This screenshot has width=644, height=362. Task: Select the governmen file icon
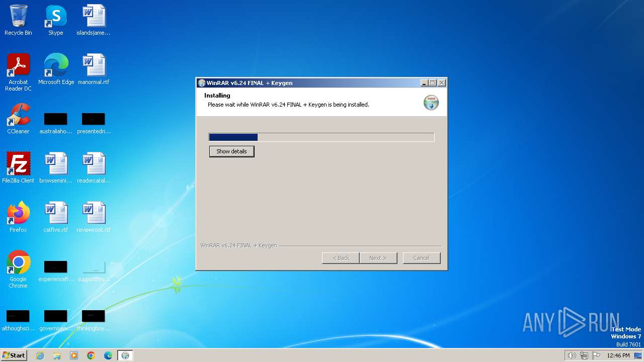pyautogui.click(x=56, y=320)
